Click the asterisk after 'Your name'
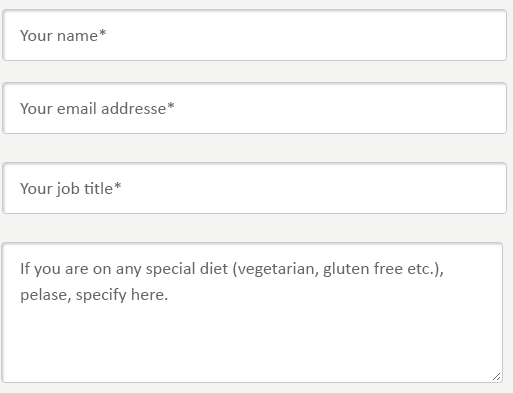This screenshot has height=393, width=513. tap(102, 33)
